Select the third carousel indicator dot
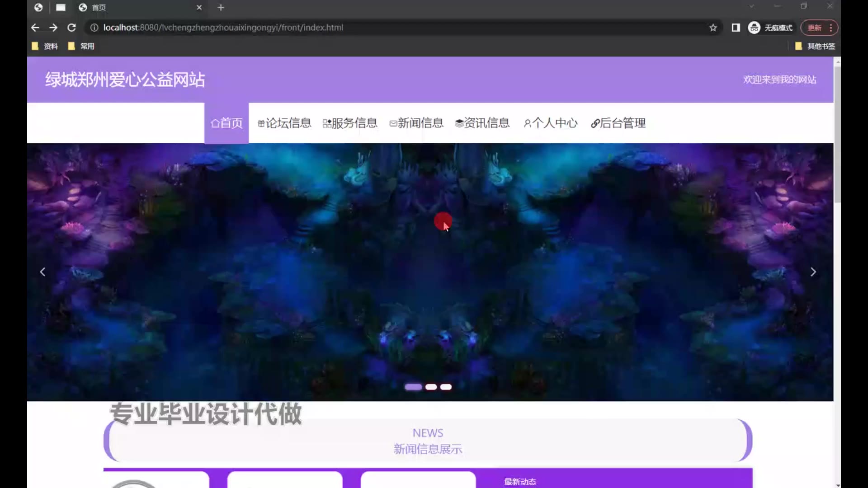Image resolution: width=868 pixels, height=488 pixels. point(446,387)
